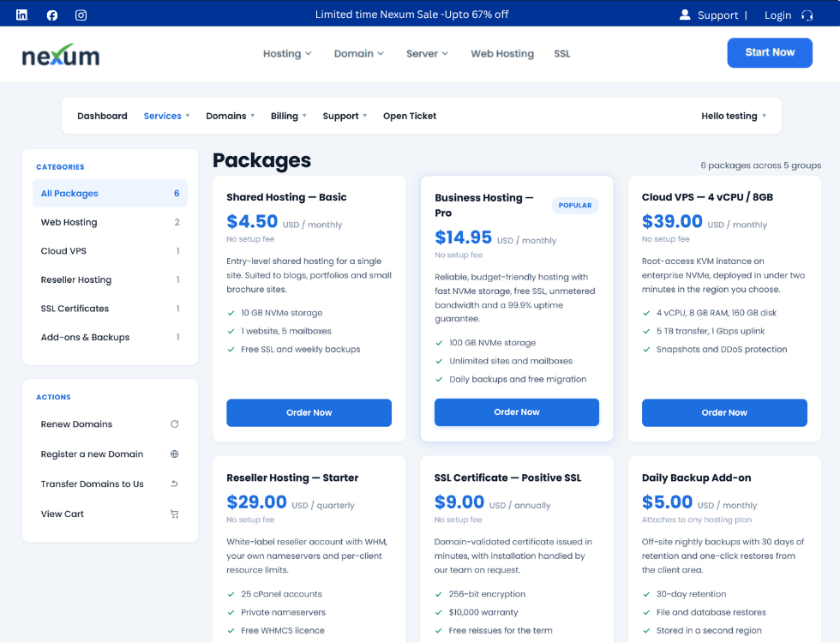Click the Daily Backup Add-on title
Image resolution: width=840 pixels, height=643 pixels.
pyautogui.click(x=696, y=478)
